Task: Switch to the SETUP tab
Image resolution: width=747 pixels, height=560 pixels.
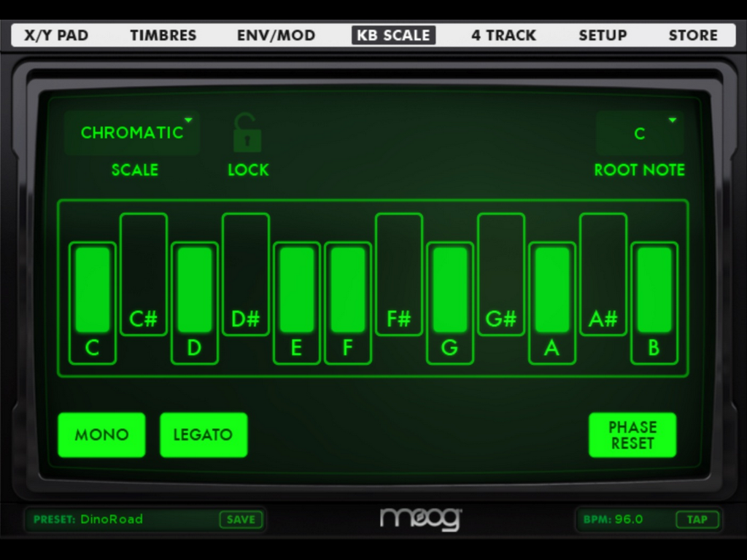Action: pos(603,35)
